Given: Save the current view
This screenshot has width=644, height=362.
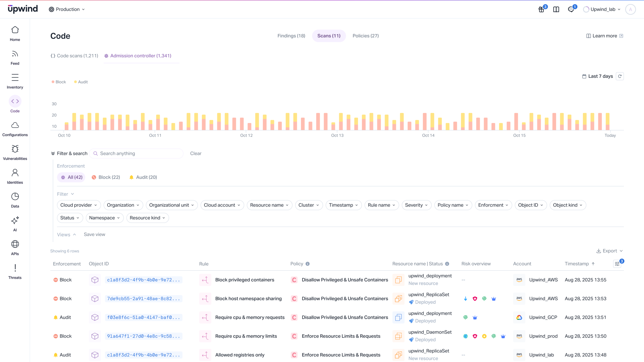Looking at the screenshot, I should click(94, 234).
